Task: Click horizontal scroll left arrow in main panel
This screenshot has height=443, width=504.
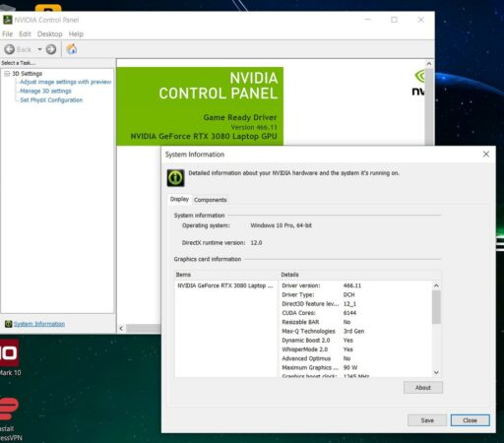Action: coord(121,328)
